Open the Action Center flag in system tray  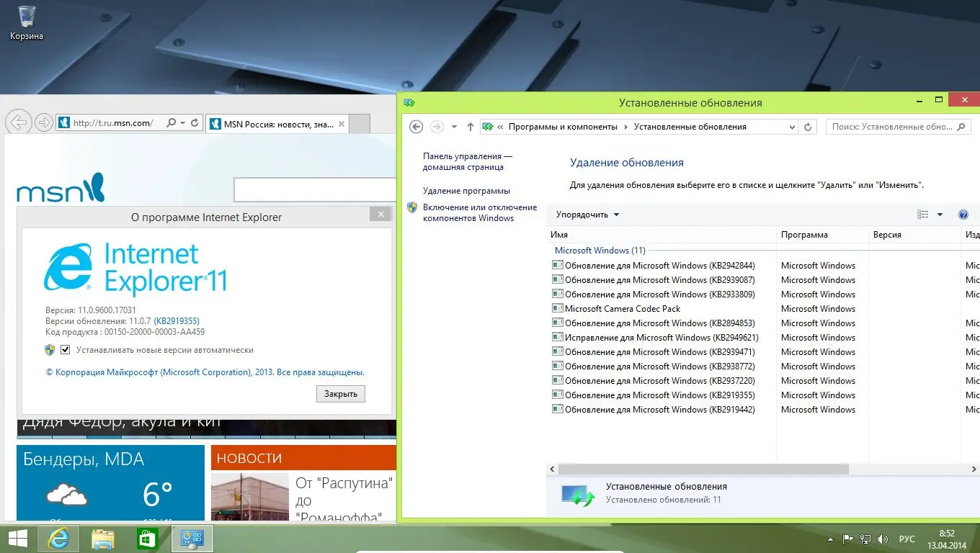(x=847, y=539)
